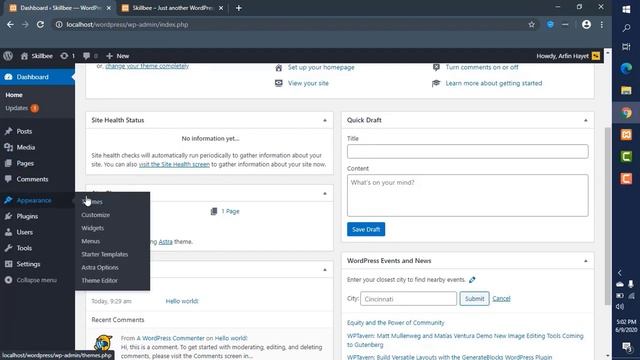Go back in browser
Screen dimensions: 640x360
(10, 24)
